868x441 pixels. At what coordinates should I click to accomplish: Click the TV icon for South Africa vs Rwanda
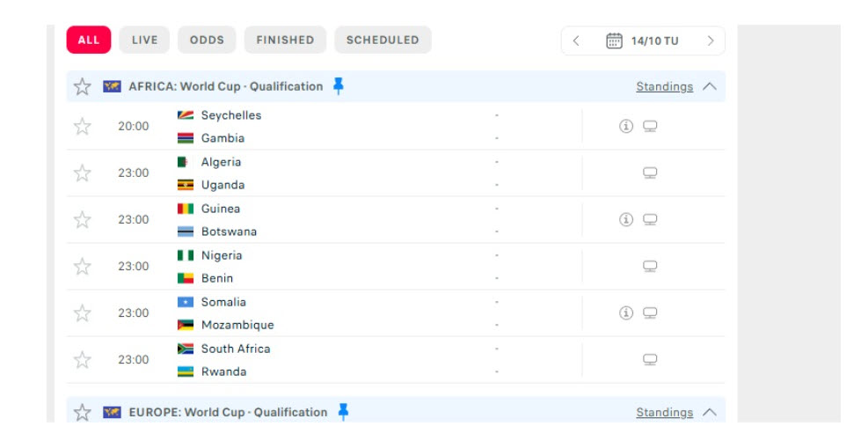[x=650, y=360]
